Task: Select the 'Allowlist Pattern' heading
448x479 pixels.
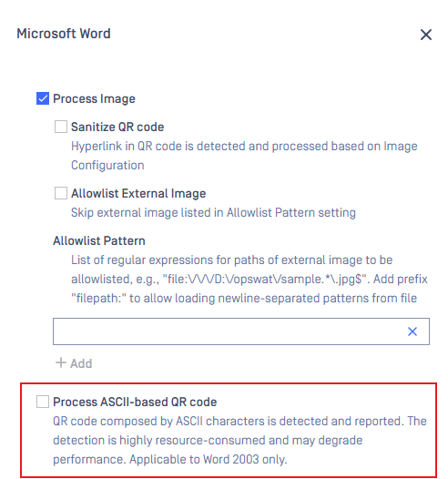Action: pos(99,240)
